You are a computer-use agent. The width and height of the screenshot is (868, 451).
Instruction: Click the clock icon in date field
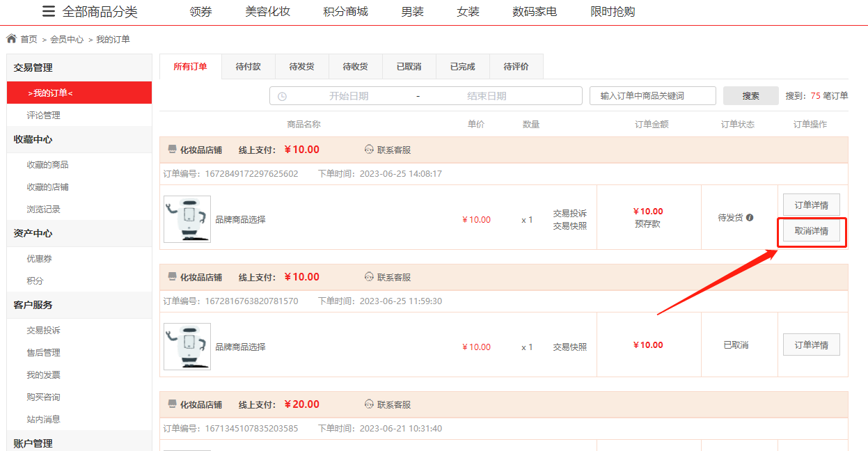282,96
